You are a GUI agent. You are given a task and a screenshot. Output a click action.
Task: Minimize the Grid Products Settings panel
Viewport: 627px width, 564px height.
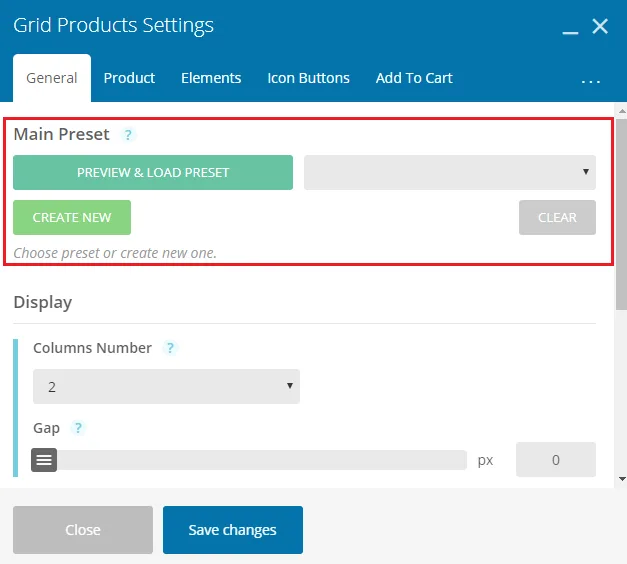[570, 28]
